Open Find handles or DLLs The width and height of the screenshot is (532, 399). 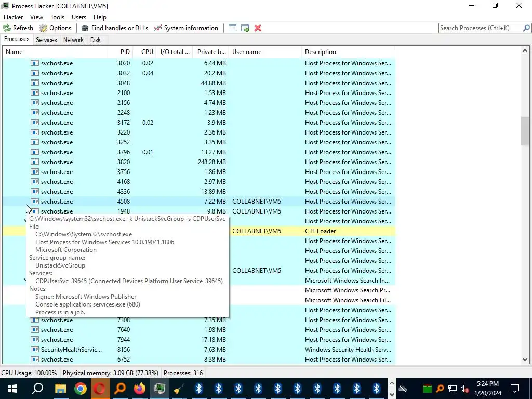click(x=115, y=28)
